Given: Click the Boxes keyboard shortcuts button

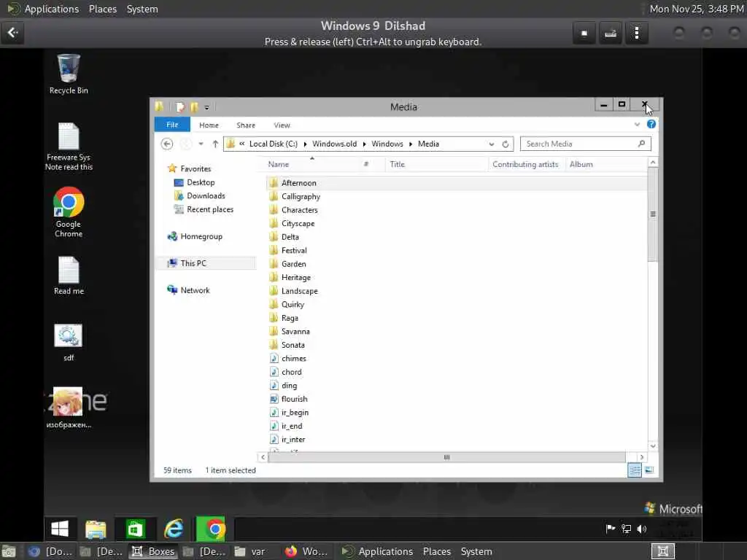Looking at the screenshot, I should coord(611,33).
